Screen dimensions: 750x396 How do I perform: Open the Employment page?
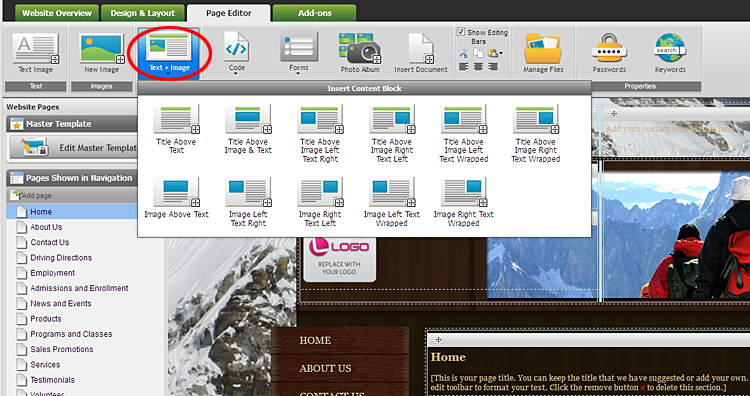click(53, 273)
